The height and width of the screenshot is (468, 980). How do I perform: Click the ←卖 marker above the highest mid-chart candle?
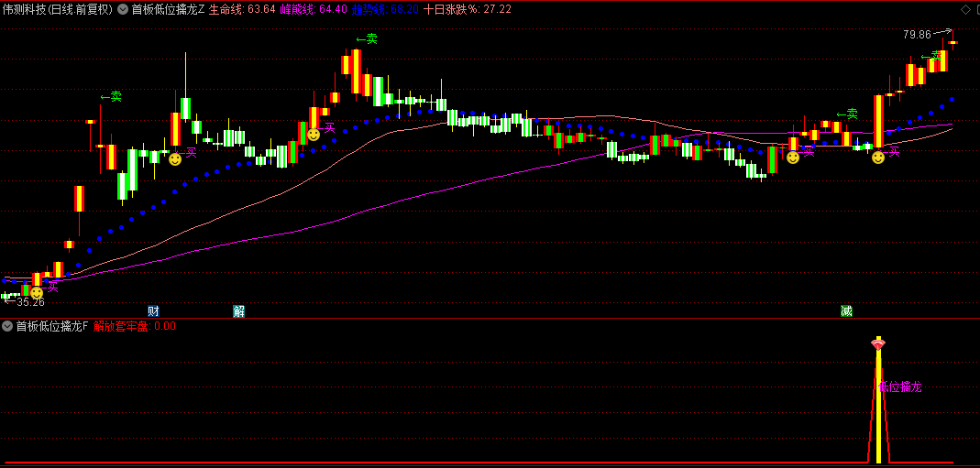[367, 39]
